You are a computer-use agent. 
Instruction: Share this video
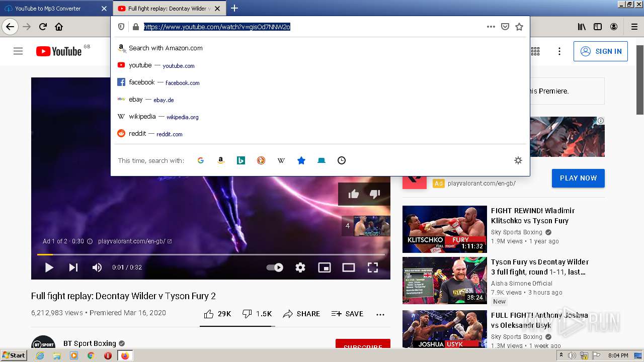pyautogui.click(x=301, y=314)
